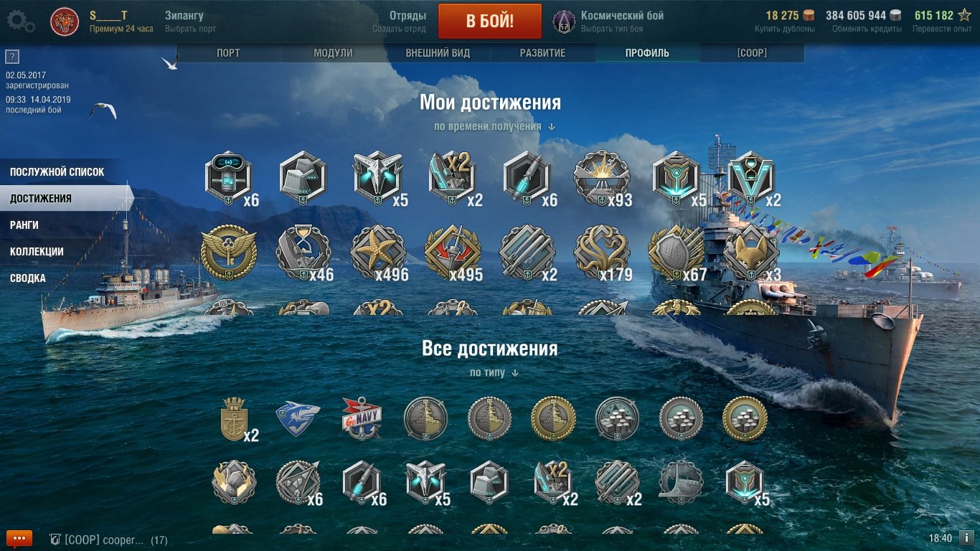Click the fox head achievement x3
This screenshot has height=551, width=980.
pyautogui.click(x=751, y=253)
